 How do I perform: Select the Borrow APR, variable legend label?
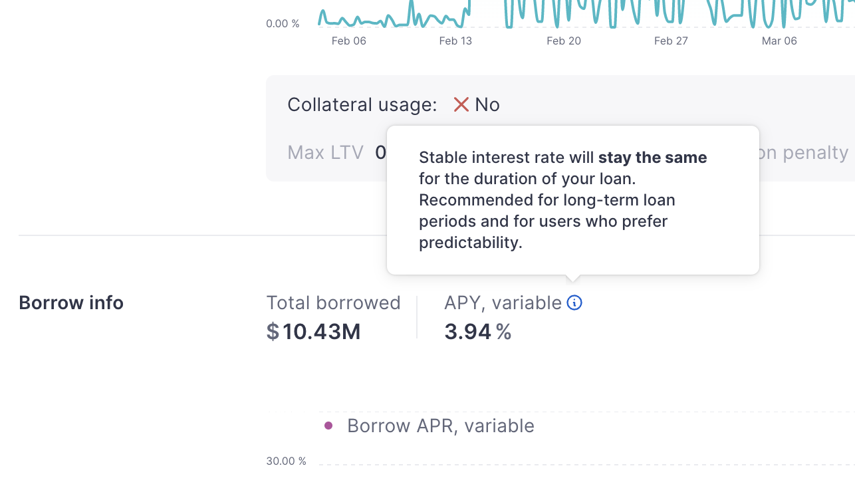(440, 426)
